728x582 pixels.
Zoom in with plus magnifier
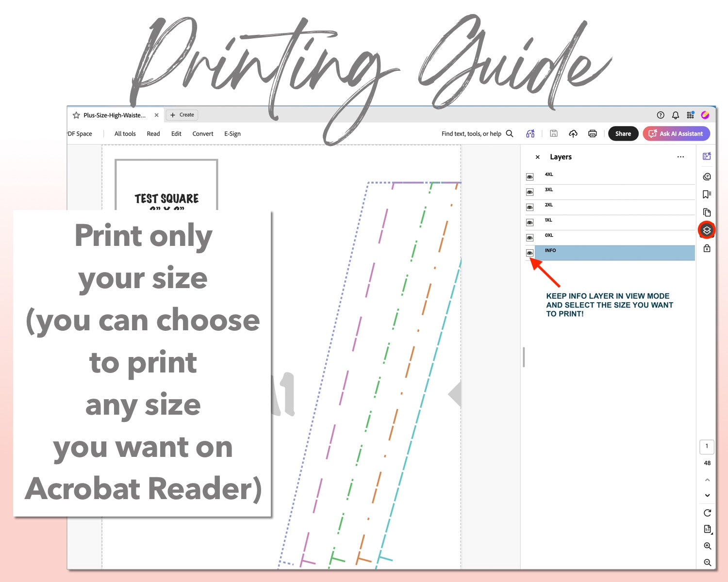(707, 546)
